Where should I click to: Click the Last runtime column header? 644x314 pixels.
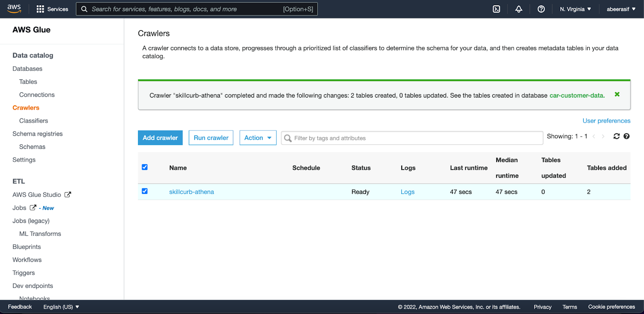pos(469,168)
